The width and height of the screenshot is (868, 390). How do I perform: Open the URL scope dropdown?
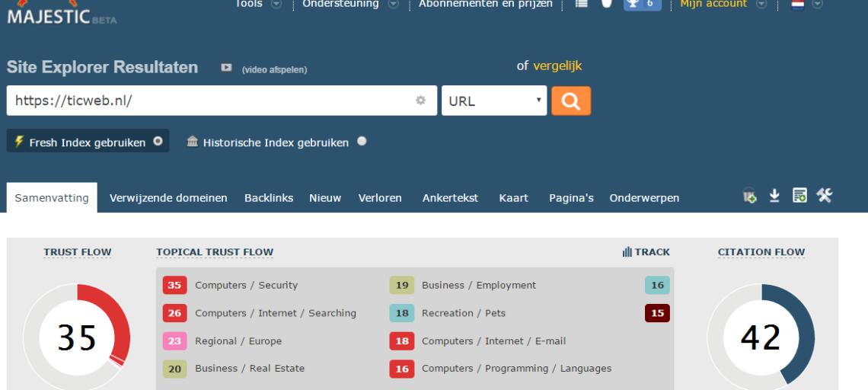tap(494, 101)
